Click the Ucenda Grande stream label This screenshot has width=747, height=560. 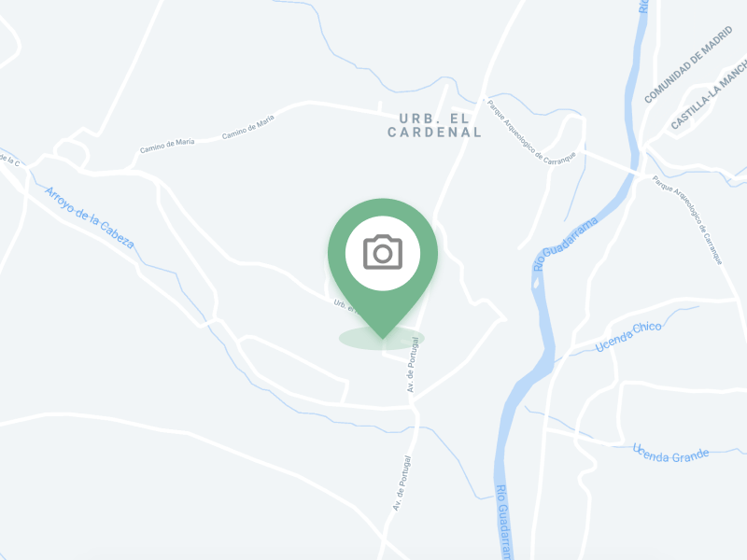670,454
